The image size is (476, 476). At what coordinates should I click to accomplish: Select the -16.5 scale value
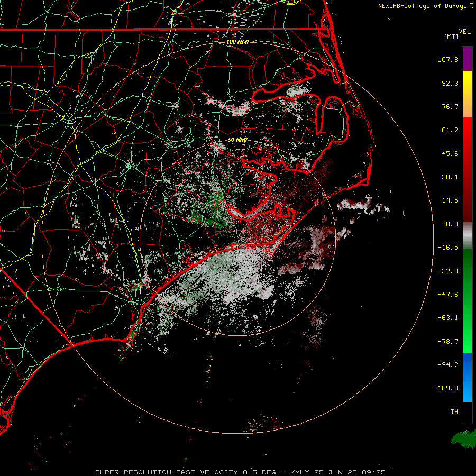click(x=448, y=248)
